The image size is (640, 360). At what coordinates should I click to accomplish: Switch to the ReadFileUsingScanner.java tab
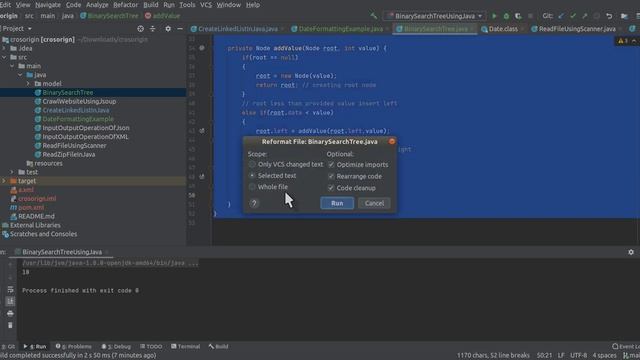click(x=577, y=29)
